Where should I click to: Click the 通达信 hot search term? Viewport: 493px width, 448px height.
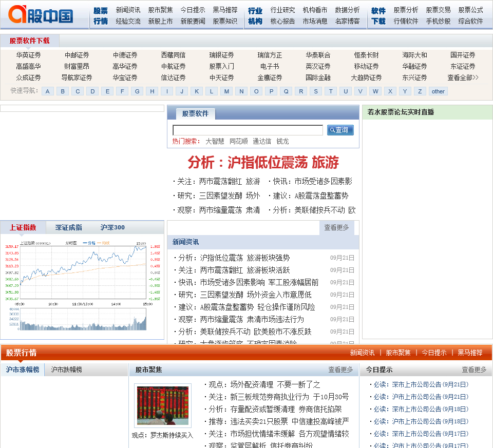click(262, 141)
